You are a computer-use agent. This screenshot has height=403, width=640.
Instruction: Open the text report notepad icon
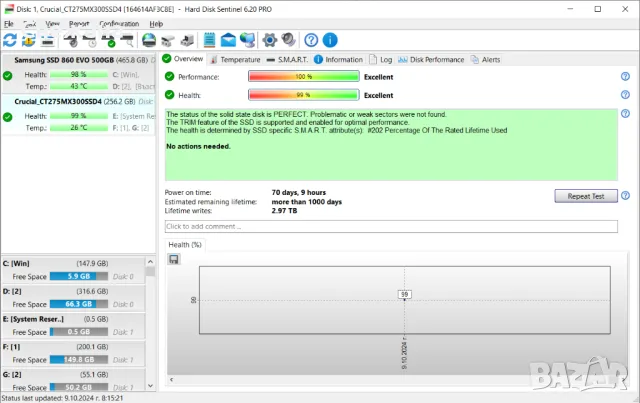[210, 40]
